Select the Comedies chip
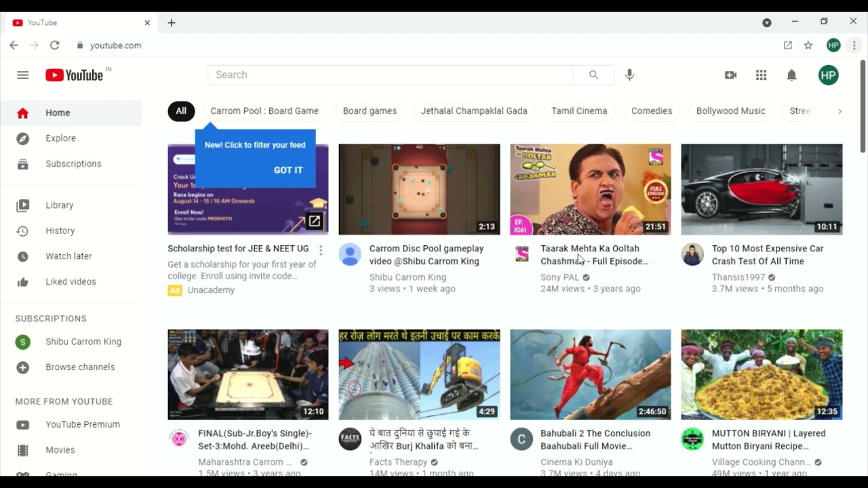The image size is (868, 488). pos(652,111)
